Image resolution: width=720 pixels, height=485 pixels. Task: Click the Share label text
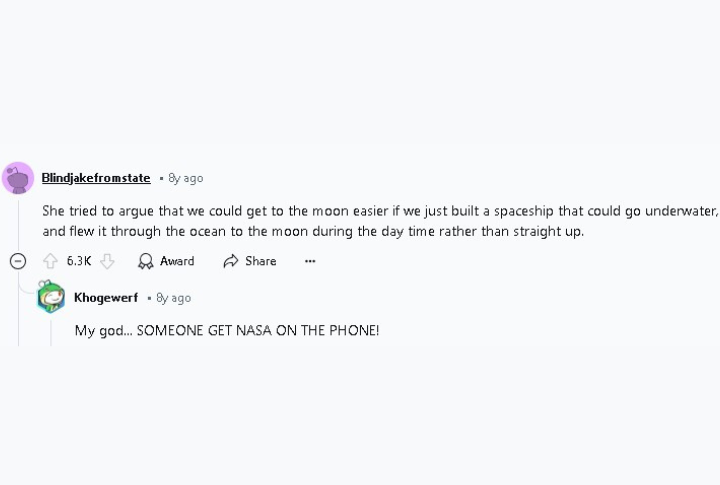[260, 261]
